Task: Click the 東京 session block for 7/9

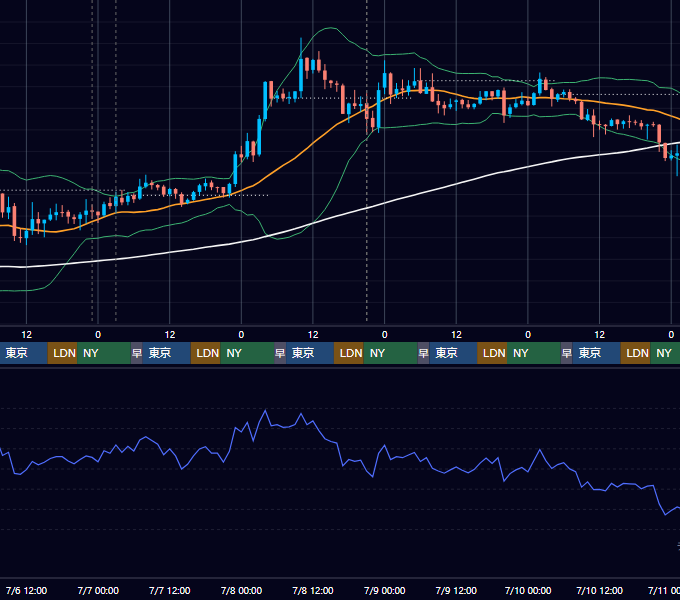Action: click(453, 353)
